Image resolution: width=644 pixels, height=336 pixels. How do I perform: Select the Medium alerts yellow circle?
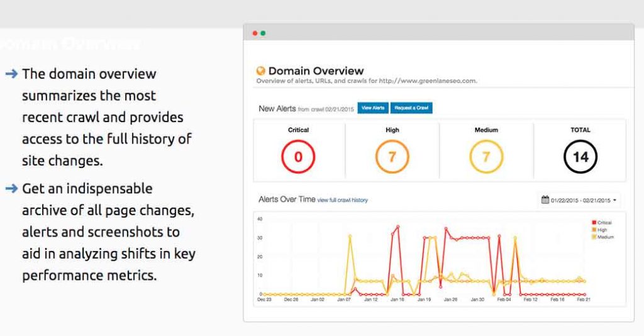[x=486, y=156]
